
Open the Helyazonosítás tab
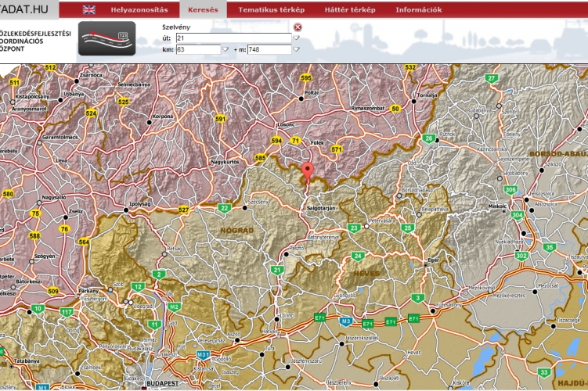pos(139,10)
